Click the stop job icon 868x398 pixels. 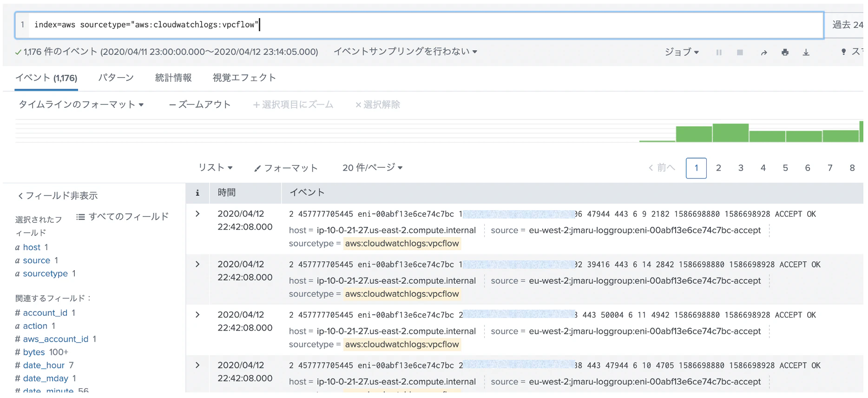coord(740,53)
